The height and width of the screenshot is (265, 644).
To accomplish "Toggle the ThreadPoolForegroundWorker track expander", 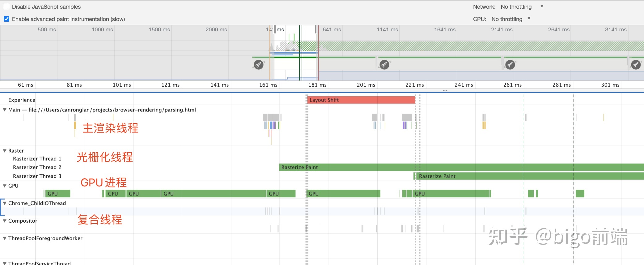I will pos(5,238).
